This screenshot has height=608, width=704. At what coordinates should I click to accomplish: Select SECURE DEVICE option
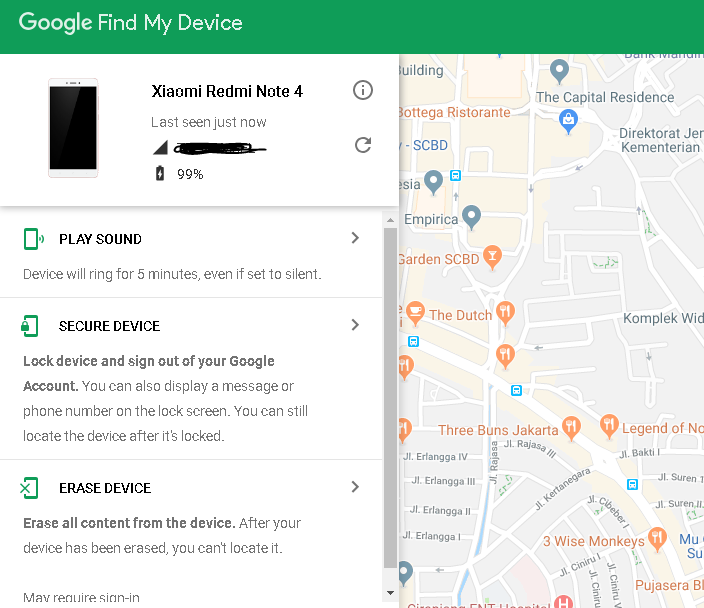coord(109,326)
